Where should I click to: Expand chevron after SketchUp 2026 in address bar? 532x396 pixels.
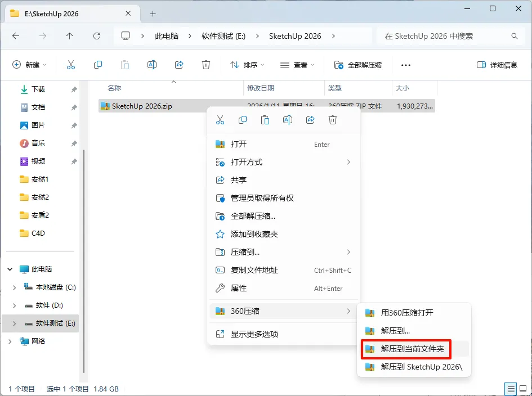(333, 36)
